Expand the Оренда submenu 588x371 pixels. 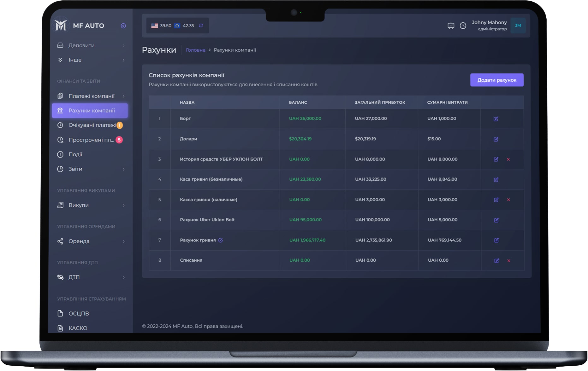123,241
